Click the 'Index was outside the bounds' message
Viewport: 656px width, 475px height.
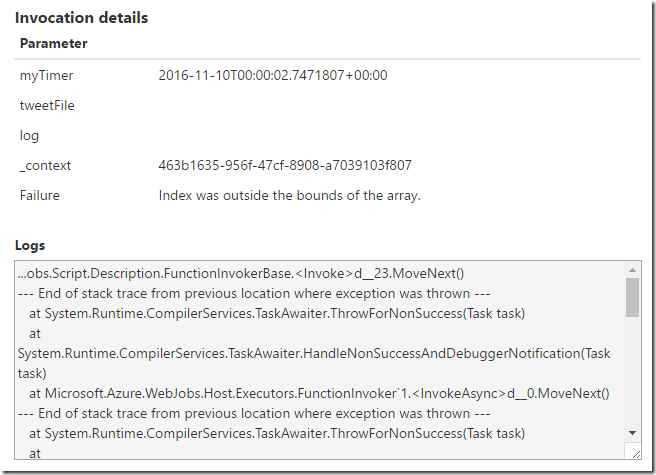tap(289, 195)
